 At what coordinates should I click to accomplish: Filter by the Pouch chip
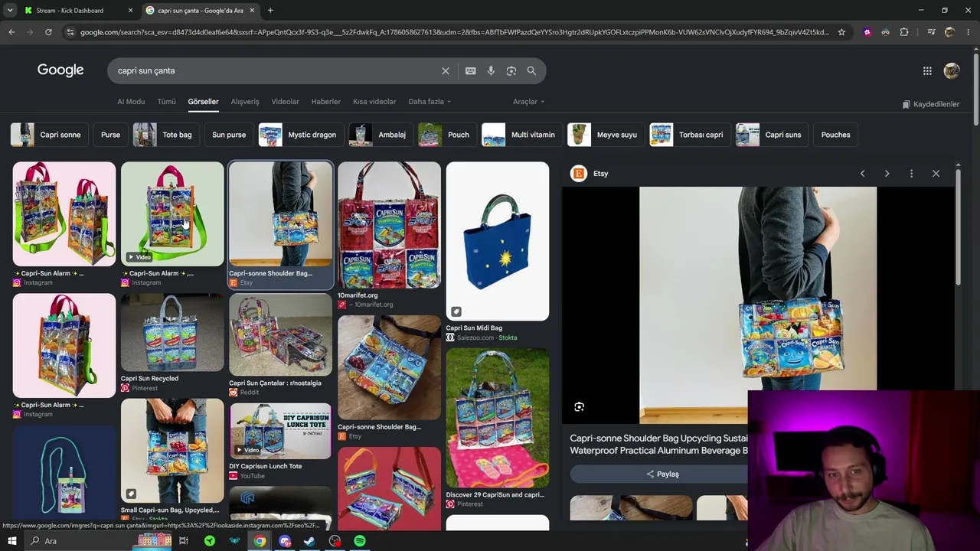click(447, 135)
